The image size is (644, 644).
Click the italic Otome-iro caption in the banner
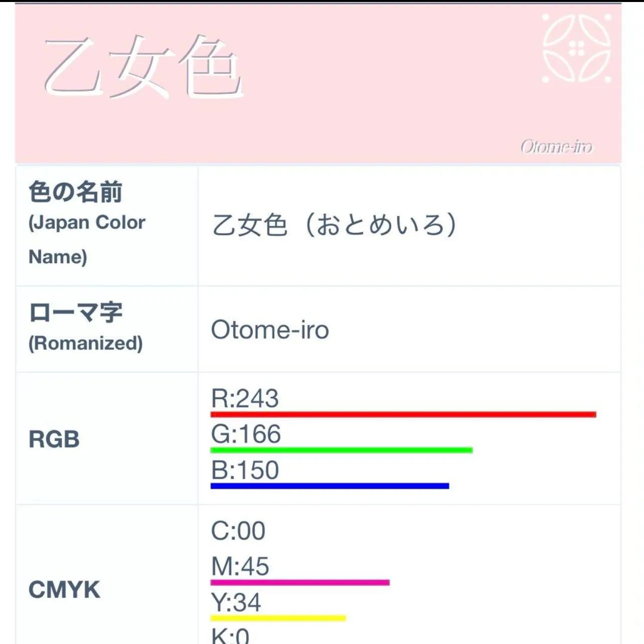556,147
